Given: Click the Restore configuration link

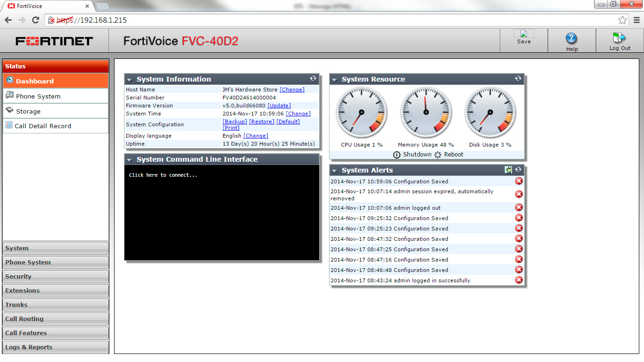Looking at the screenshot, I should tap(262, 122).
